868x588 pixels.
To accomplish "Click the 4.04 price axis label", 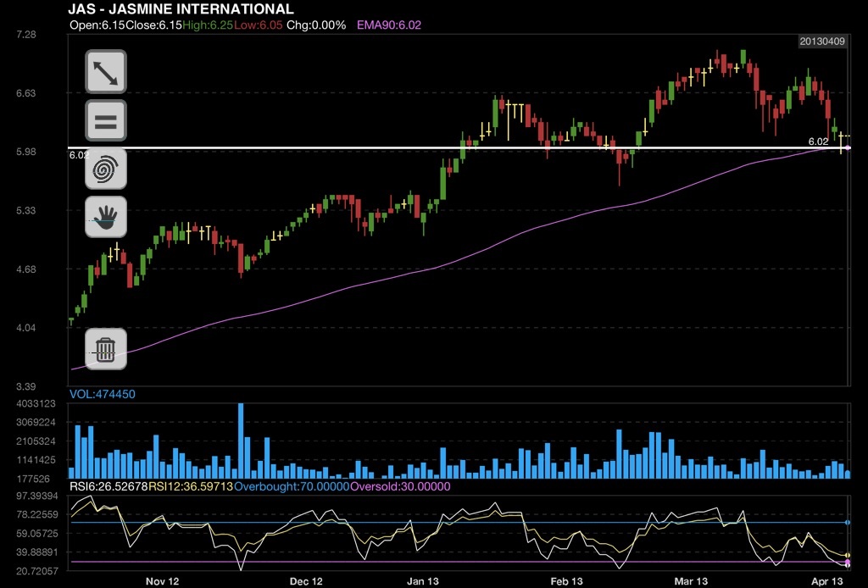I will pyautogui.click(x=26, y=327).
